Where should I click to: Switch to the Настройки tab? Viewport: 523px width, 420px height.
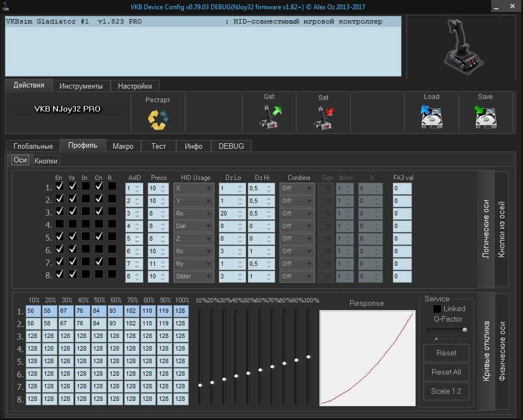pyautogui.click(x=135, y=86)
